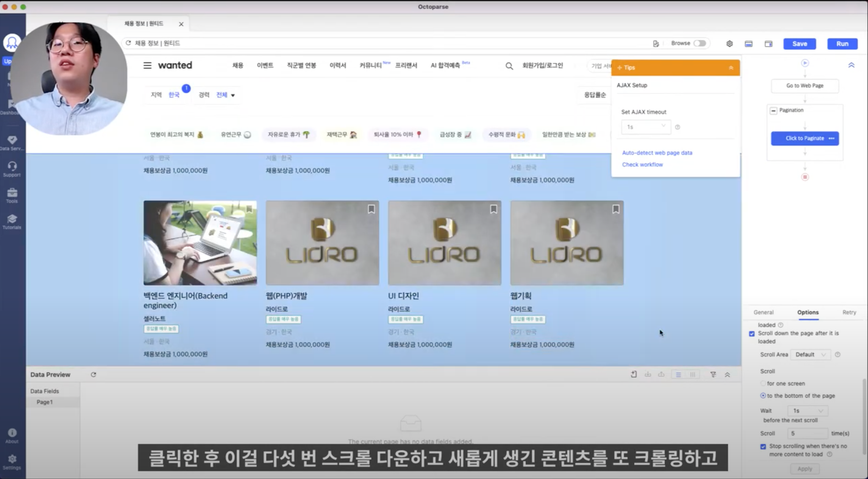Click the export icon in Data Preview toolbar
This screenshot has height=479, width=868.
tap(634, 374)
